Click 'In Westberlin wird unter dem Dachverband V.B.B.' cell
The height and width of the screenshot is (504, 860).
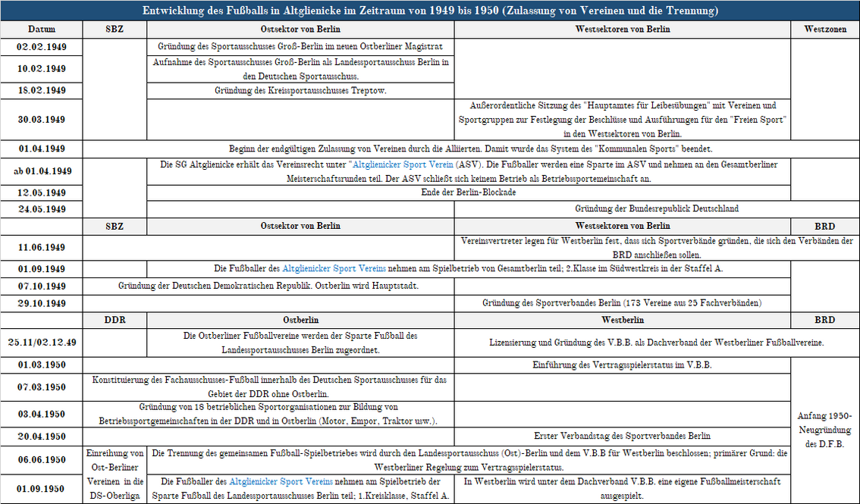(x=623, y=489)
